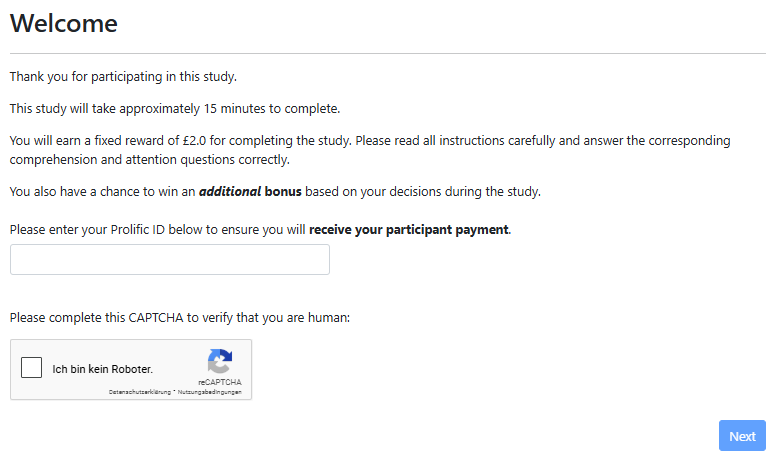Click the Welcome heading
The width and height of the screenshot is (775, 460).
tap(63, 24)
